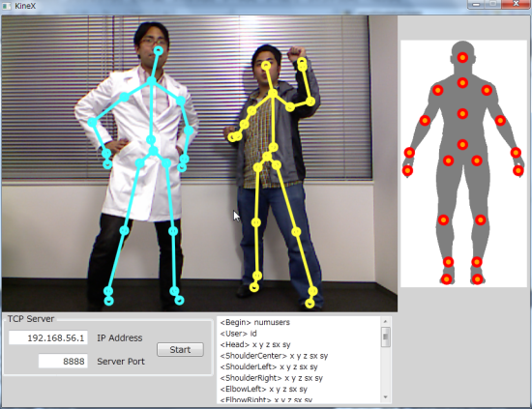The image size is (532, 409).
Task: Click the yellow skeleton's head joint
Action: (x=267, y=65)
